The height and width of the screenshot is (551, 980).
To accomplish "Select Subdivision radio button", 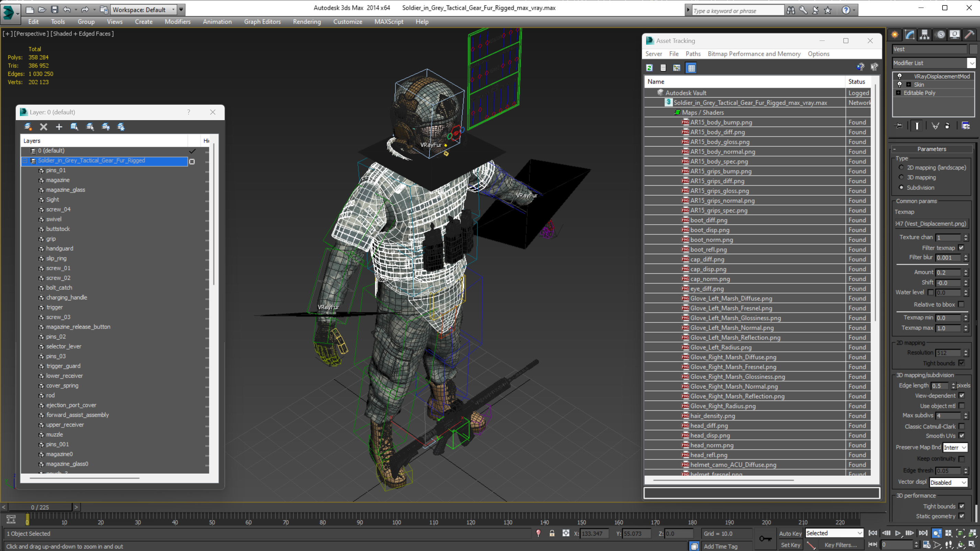I will pos(901,187).
